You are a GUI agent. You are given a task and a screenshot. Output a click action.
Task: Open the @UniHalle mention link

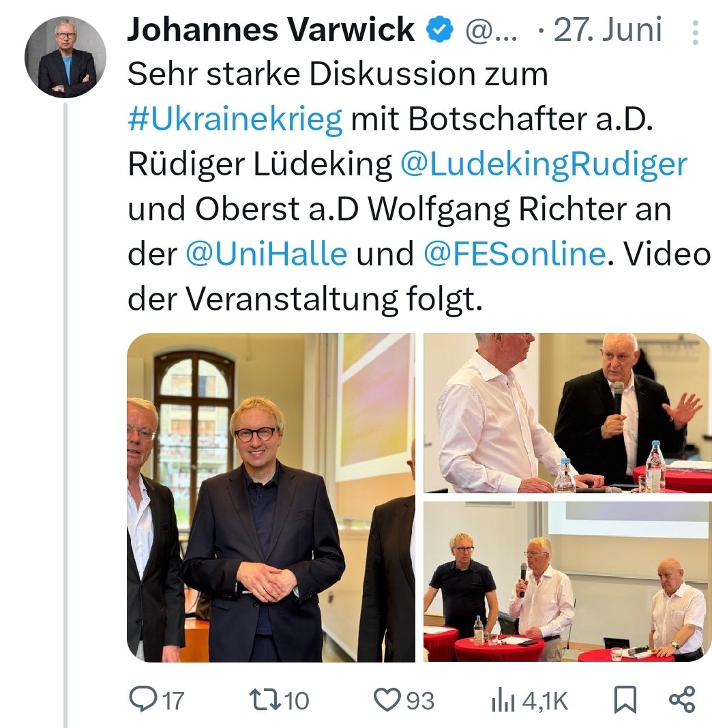[x=267, y=254]
